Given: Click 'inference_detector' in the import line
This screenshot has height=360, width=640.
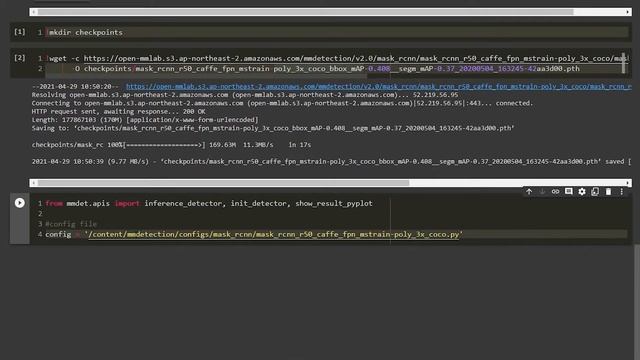Looking at the screenshot, I should pyautogui.click(x=183, y=203).
